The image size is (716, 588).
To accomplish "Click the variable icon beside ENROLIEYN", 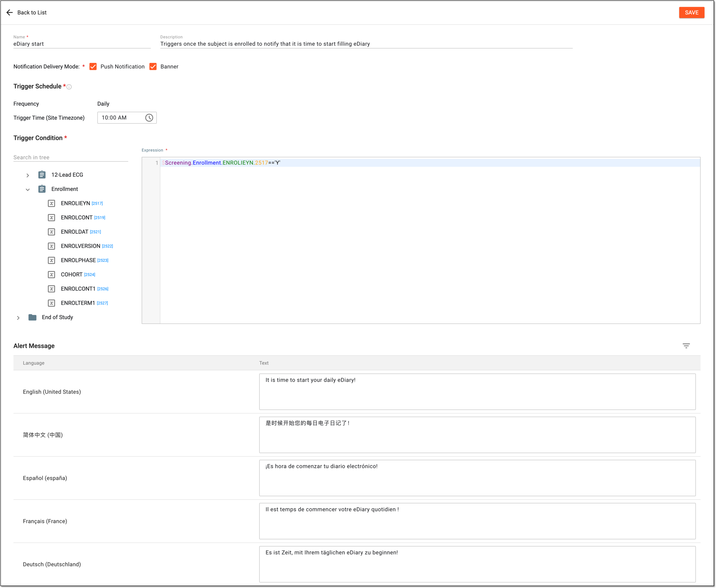I will coord(52,203).
